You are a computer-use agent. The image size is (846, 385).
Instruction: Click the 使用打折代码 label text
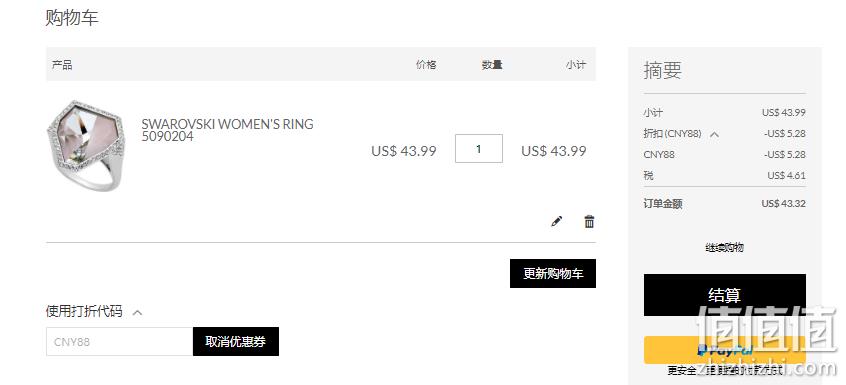point(84,311)
